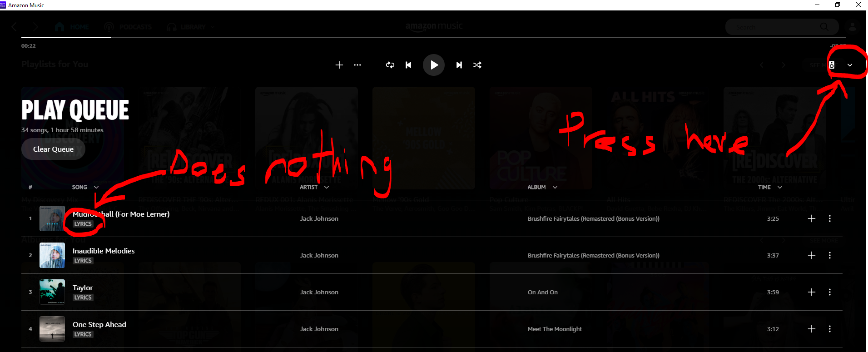Click the dimmed Search field
The height and width of the screenshot is (352, 868).
[x=782, y=27]
